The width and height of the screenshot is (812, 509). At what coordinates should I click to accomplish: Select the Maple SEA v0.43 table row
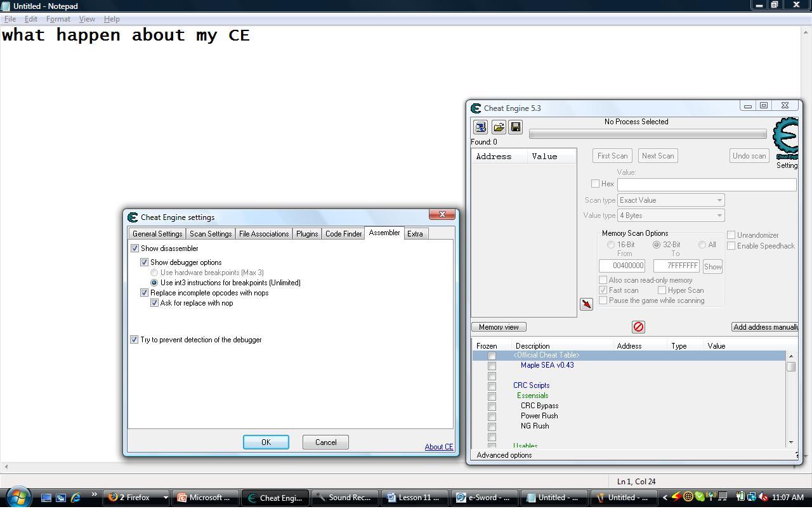click(629, 365)
